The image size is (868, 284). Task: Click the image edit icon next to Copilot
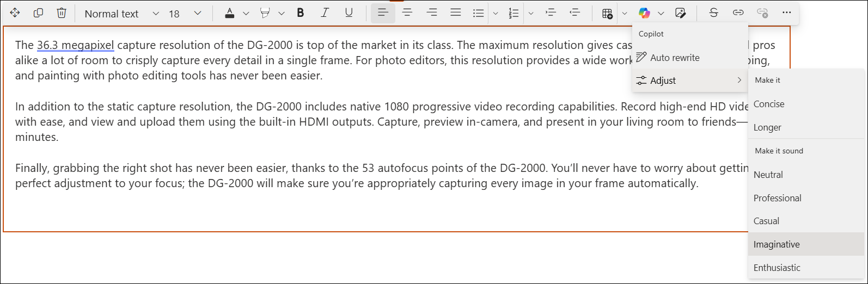point(680,14)
